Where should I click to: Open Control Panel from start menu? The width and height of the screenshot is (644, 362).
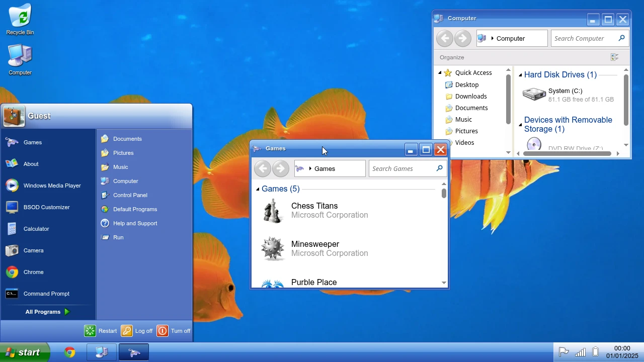144,195
